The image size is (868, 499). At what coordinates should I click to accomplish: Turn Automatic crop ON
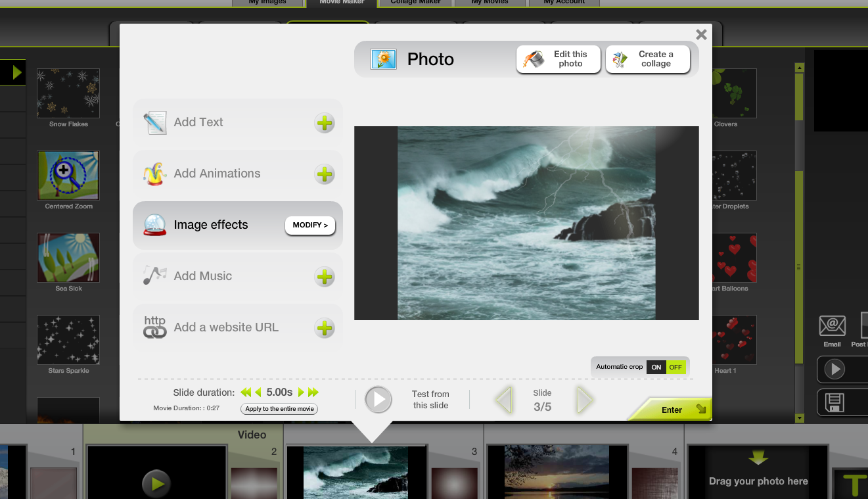(656, 367)
